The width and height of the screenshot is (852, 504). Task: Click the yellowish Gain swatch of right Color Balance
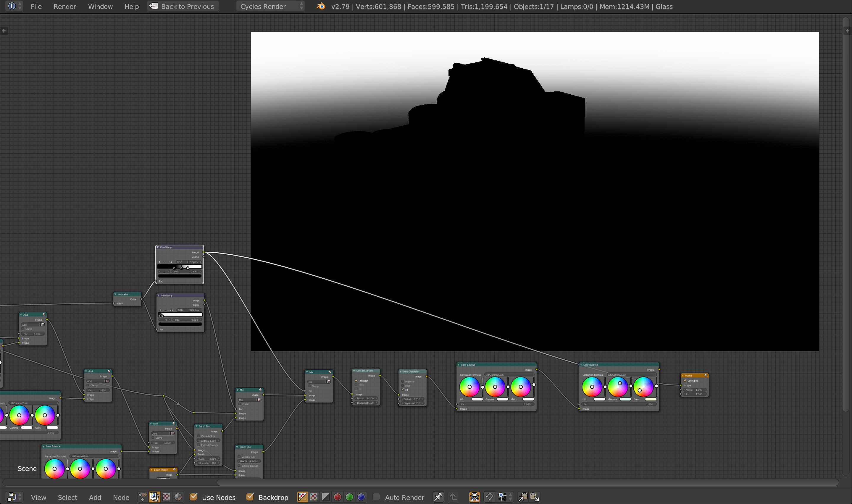tap(651, 399)
